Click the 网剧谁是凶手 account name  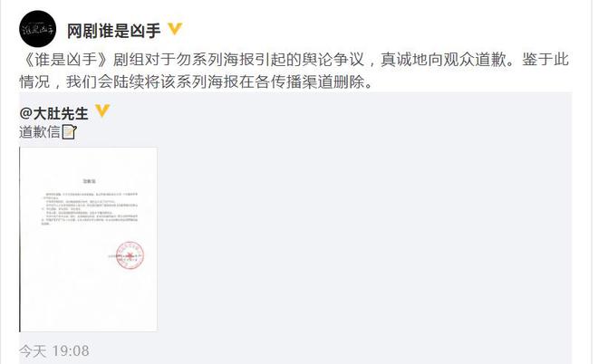click(x=113, y=31)
